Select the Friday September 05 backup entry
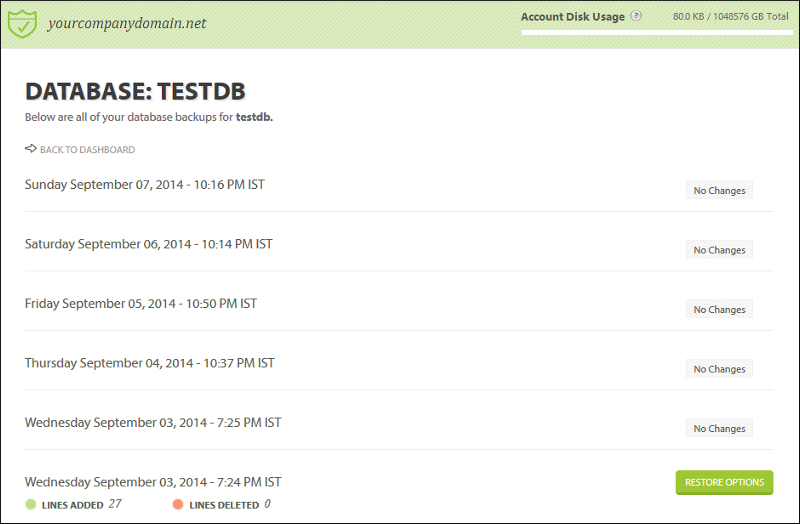The height and width of the screenshot is (524, 800). tap(140, 303)
